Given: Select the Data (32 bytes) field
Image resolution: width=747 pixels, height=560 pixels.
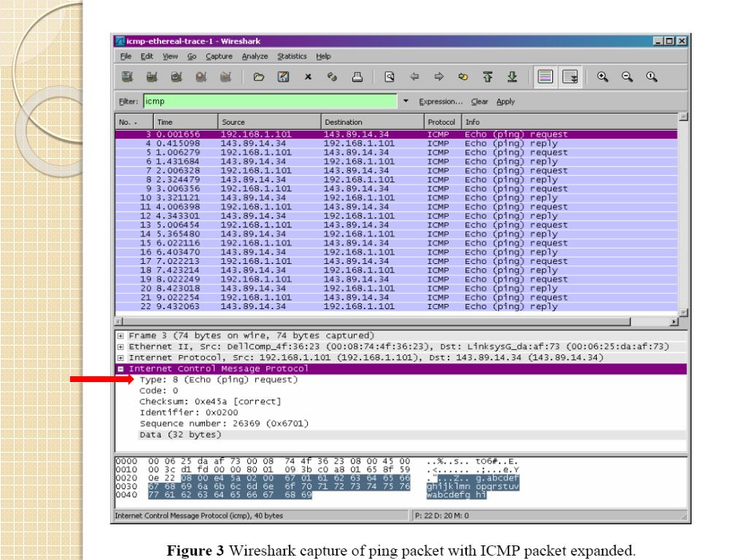Looking at the screenshot, I should click(x=412, y=435).
